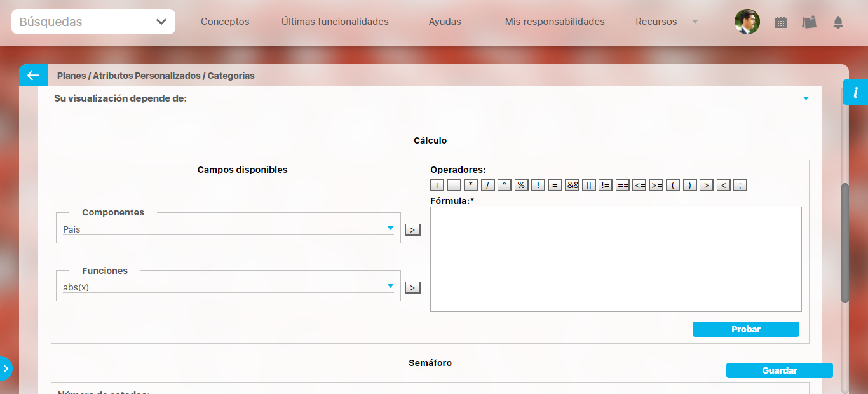Viewport: 868px width, 394px height.
Task: Click the folders icon beside calendar
Action: (x=809, y=22)
